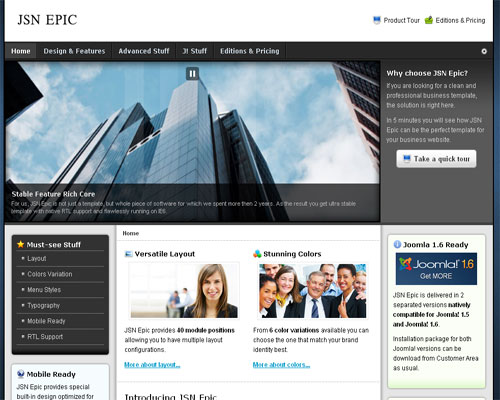Open the Layout sidebar item

pyautogui.click(x=37, y=259)
